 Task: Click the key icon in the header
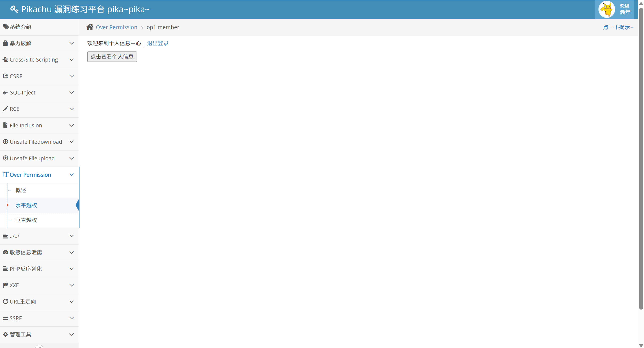tap(14, 9)
